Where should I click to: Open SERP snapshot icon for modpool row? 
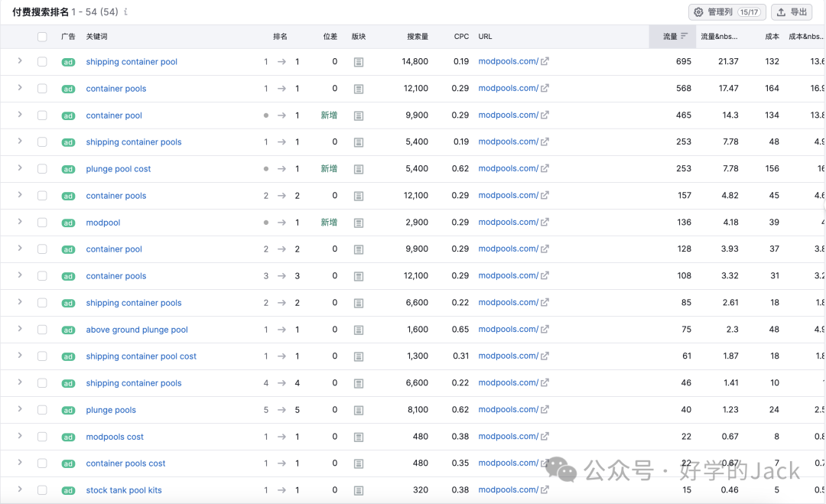359,223
